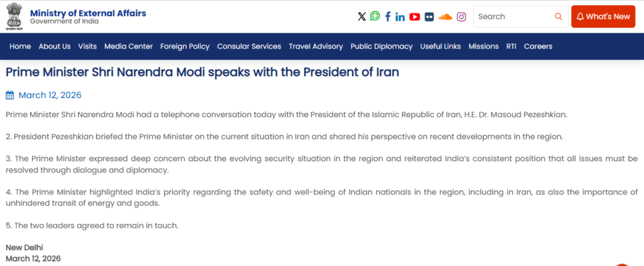Select Consular Services in the navigation bar
The image size is (644, 266).
click(x=249, y=47)
